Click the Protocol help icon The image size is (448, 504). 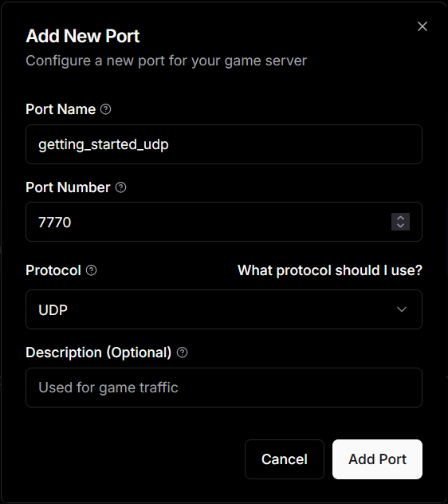pos(91,270)
